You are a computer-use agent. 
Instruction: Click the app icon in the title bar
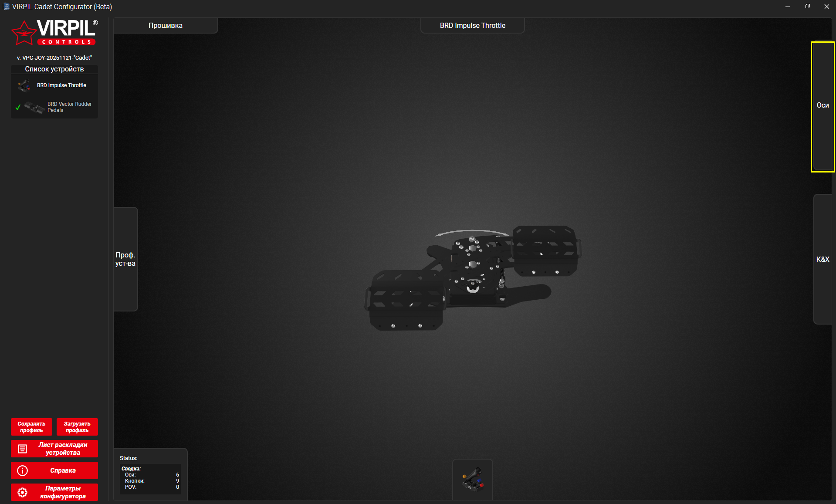click(6, 7)
